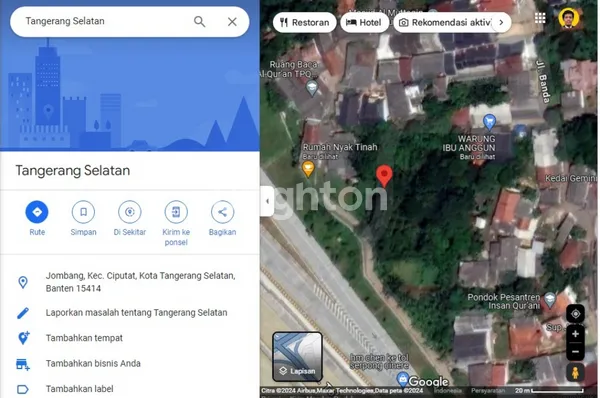Click pencil icon for report problem
The image size is (600, 398).
pyautogui.click(x=23, y=313)
